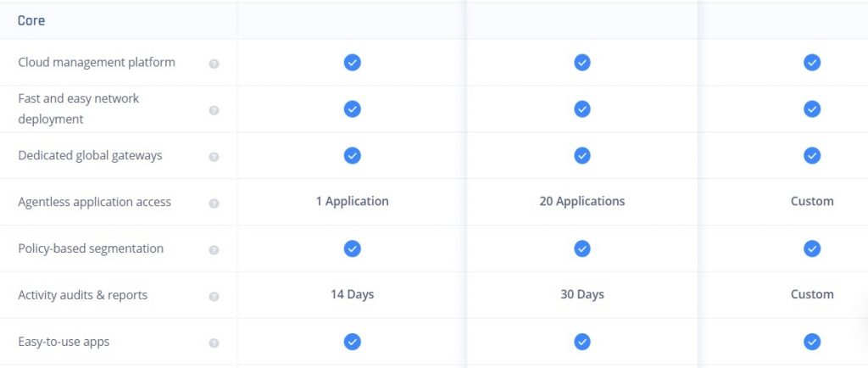Select the '14 Days' audit value
The width and height of the screenshot is (868, 368).
coord(352,295)
